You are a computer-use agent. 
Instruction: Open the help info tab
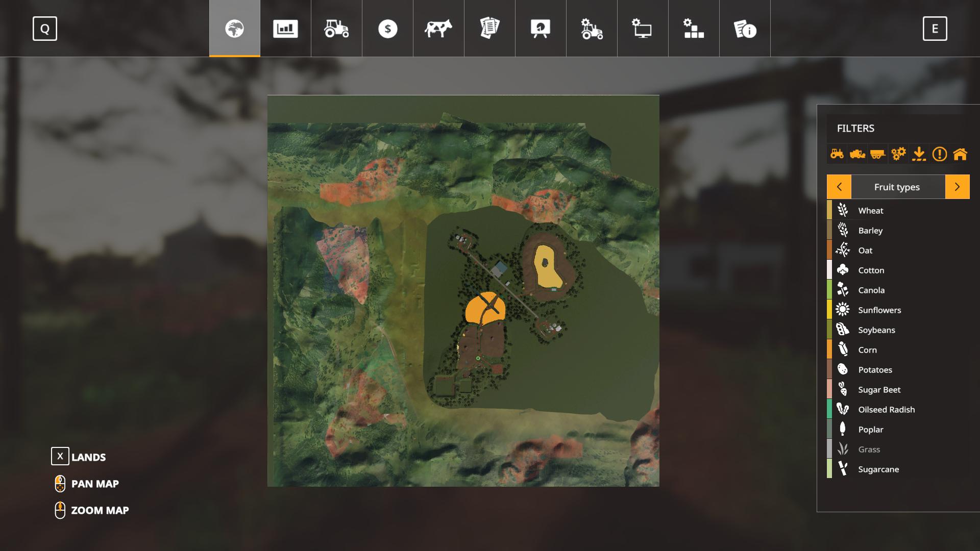pyautogui.click(x=745, y=29)
